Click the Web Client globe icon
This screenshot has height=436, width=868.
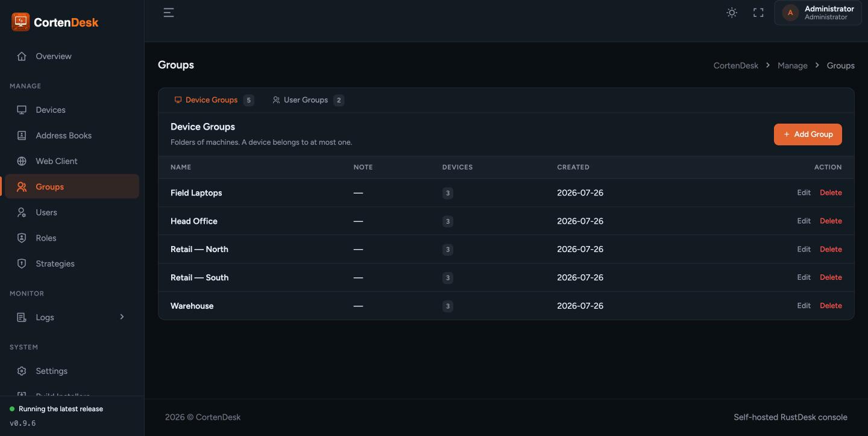pyautogui.click(x=22, y=161)
